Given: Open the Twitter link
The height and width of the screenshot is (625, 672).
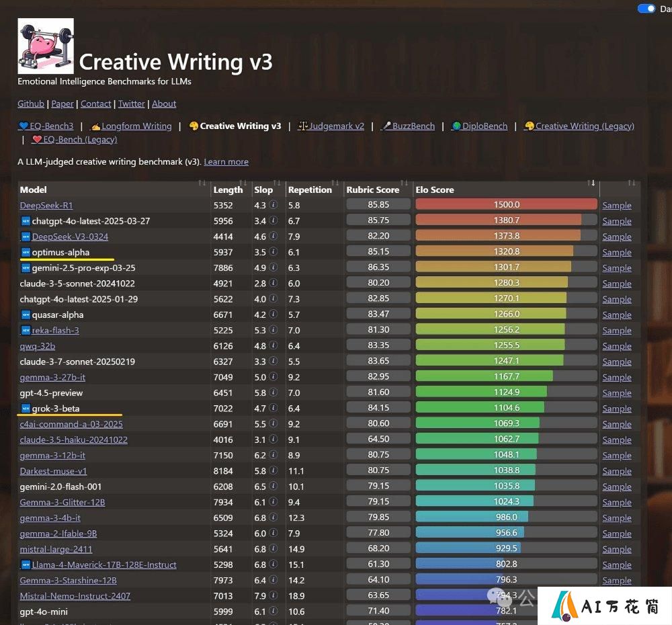Looking at the screenshot, I should (x=132, y=103).
